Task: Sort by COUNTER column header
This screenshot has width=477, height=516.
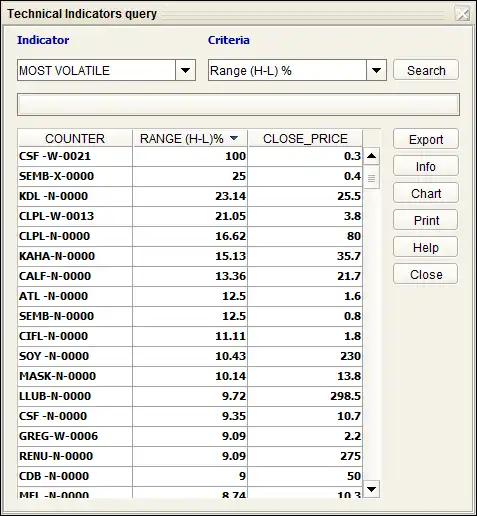Action: pyautogui.click(x=75, y=138)
